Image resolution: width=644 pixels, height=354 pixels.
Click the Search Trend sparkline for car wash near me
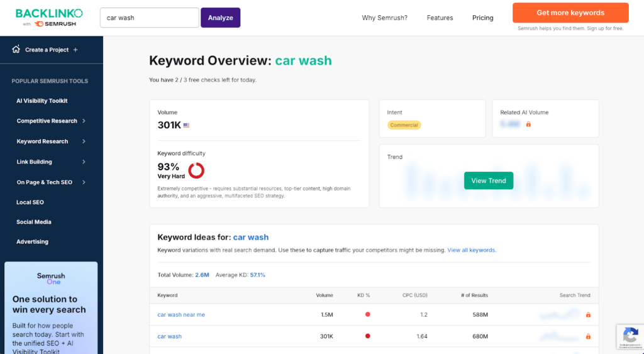(560, 314)
